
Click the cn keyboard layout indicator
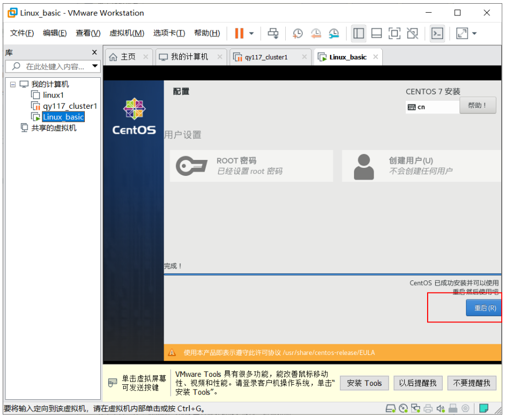[432, 107]
